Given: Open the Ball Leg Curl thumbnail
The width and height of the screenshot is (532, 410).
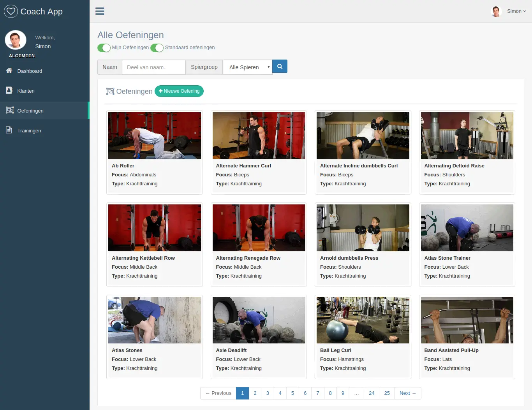Looking at the screenshot, I should coord(363,320).
